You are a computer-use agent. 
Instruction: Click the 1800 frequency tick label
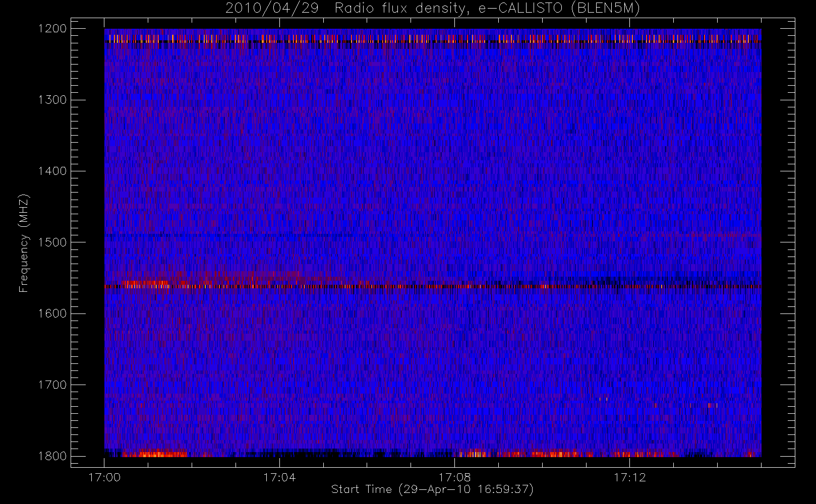(x=53, y=456)
